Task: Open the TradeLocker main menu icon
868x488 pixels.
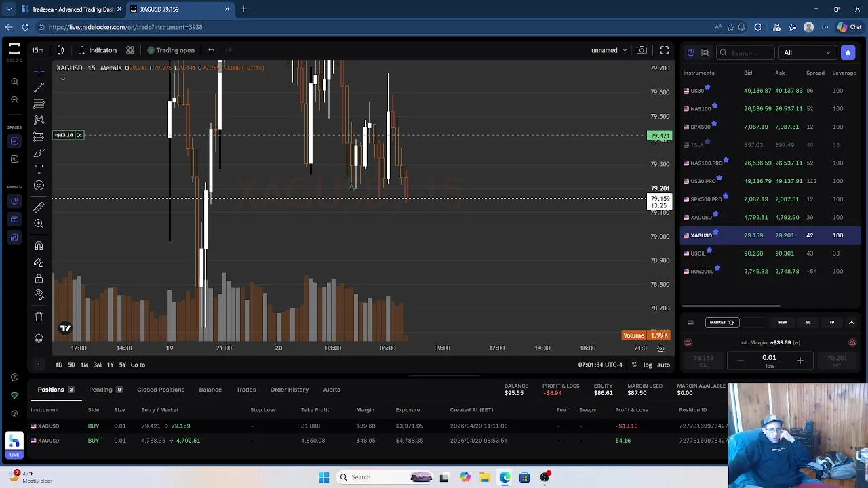Action: (x=14, y=50)
